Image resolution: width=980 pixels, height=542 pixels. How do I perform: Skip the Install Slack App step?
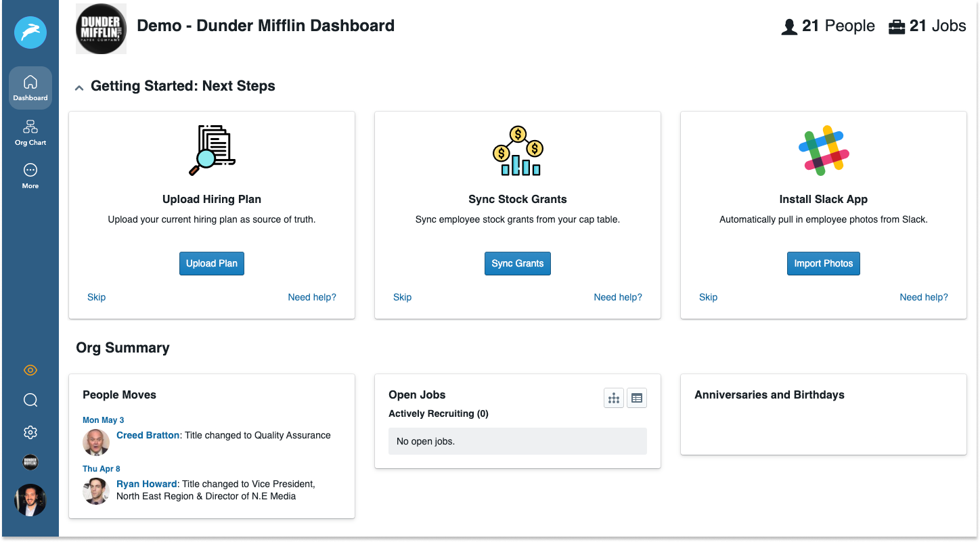pyautogui.click(x=709, y=297)
